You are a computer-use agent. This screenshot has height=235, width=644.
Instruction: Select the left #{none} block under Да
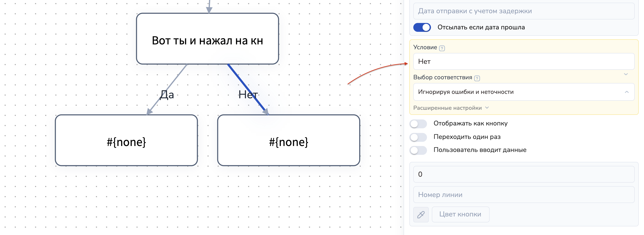126,140
